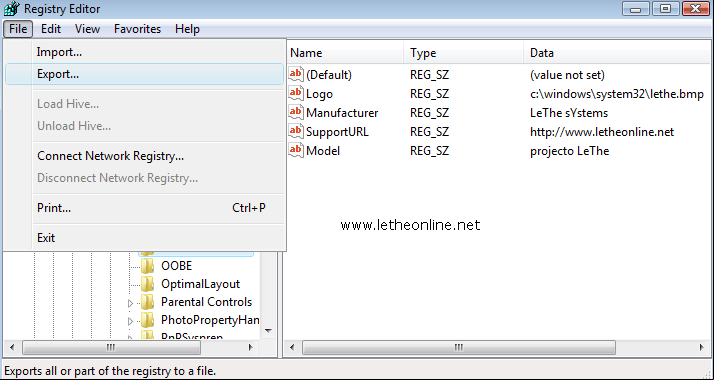This screenshot has width=714, height=380.
Task: Click the values pane horizontal scrollbar thumb
Action: pos(459,348)
